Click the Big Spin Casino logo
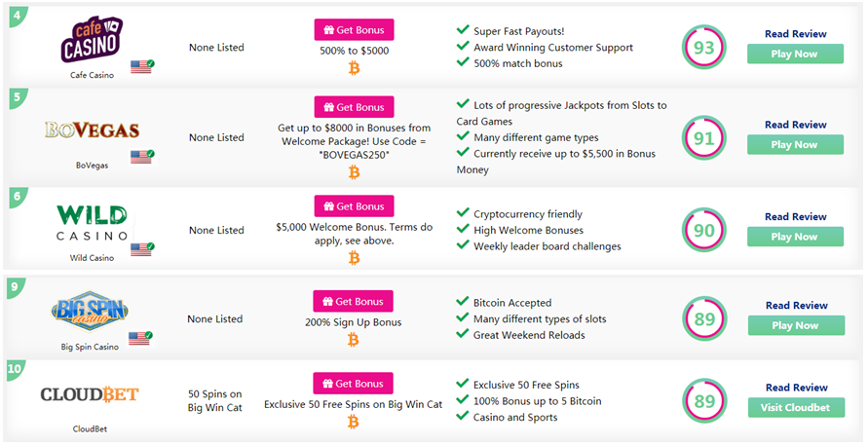 90,311
